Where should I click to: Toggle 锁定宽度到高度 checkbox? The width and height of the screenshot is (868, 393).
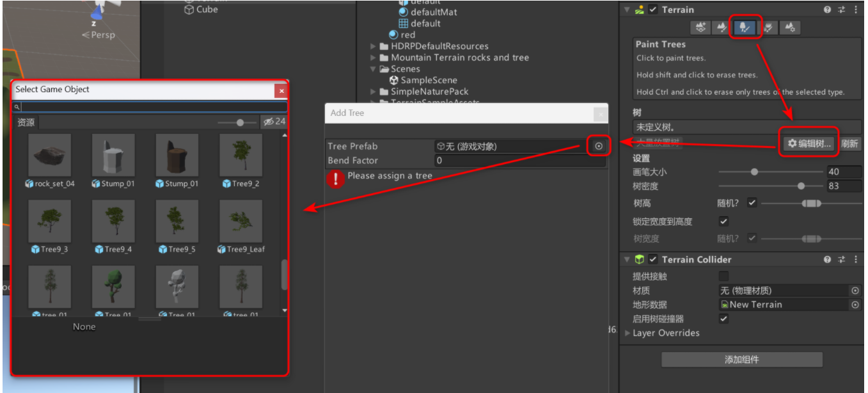[x=723, y=221]
